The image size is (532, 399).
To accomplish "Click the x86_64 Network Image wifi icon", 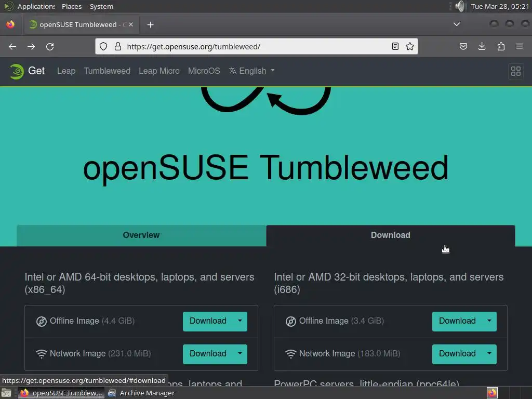I will click(42, 354).
